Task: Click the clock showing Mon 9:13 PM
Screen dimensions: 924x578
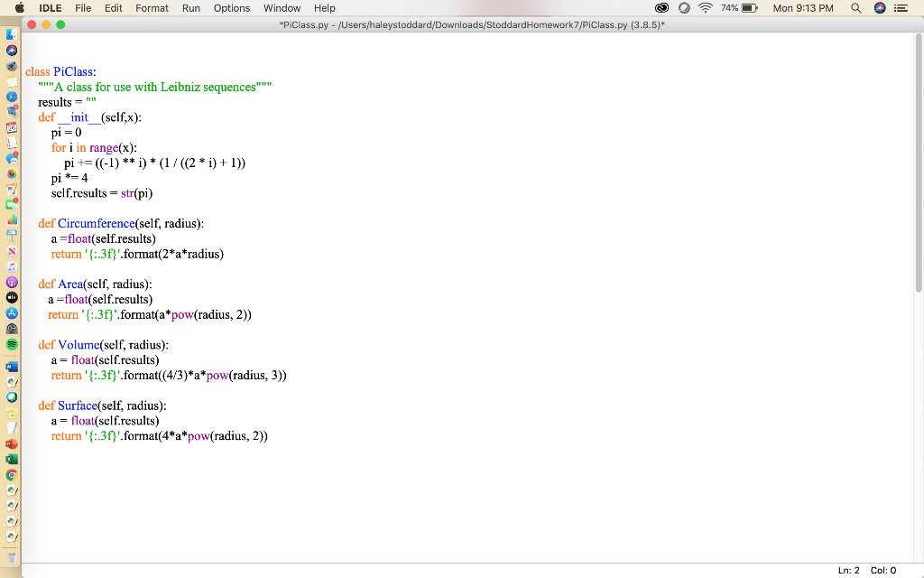Action: click(x=803, y=10)
